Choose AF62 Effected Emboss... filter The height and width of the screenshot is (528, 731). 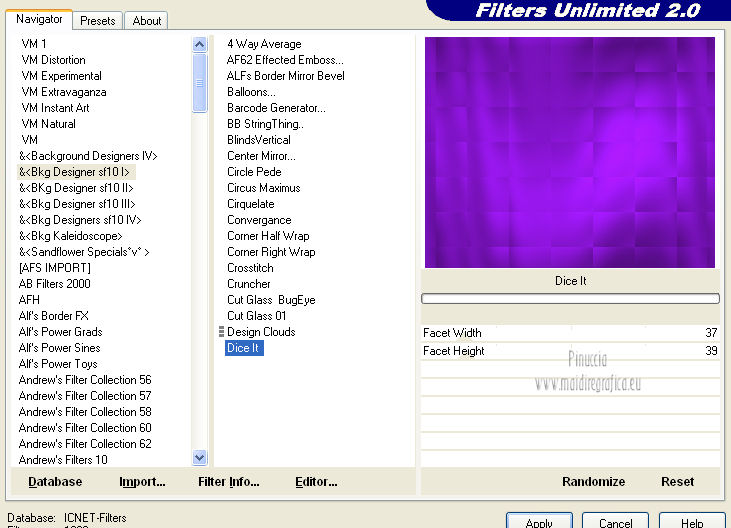pos(285,60)
